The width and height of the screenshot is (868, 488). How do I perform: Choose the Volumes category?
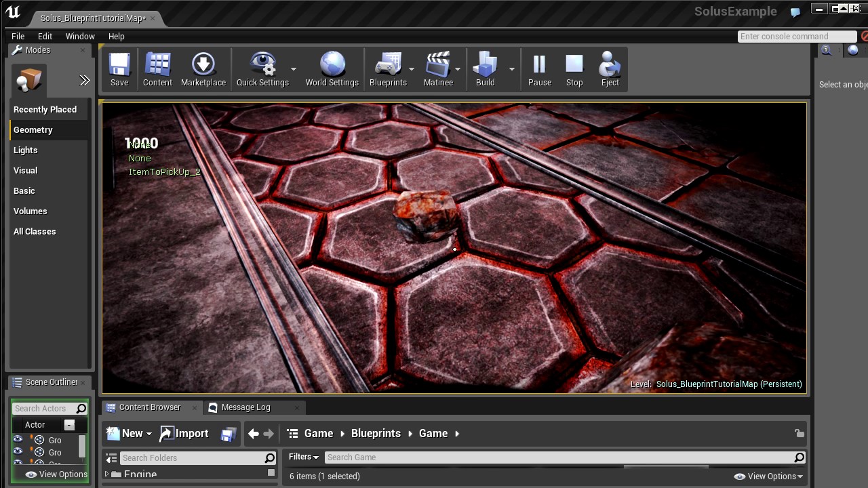(x=49, y=211)
